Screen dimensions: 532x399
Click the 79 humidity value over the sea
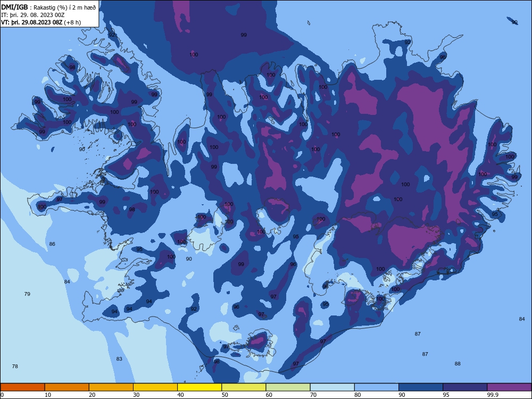27,294
